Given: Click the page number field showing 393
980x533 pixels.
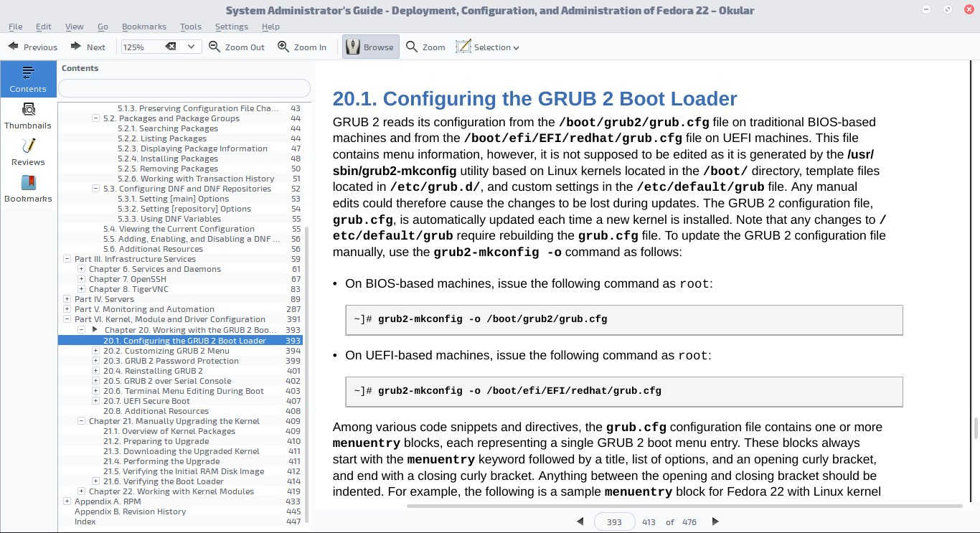Looking at the screenshot, I should [x=614, y=522].
